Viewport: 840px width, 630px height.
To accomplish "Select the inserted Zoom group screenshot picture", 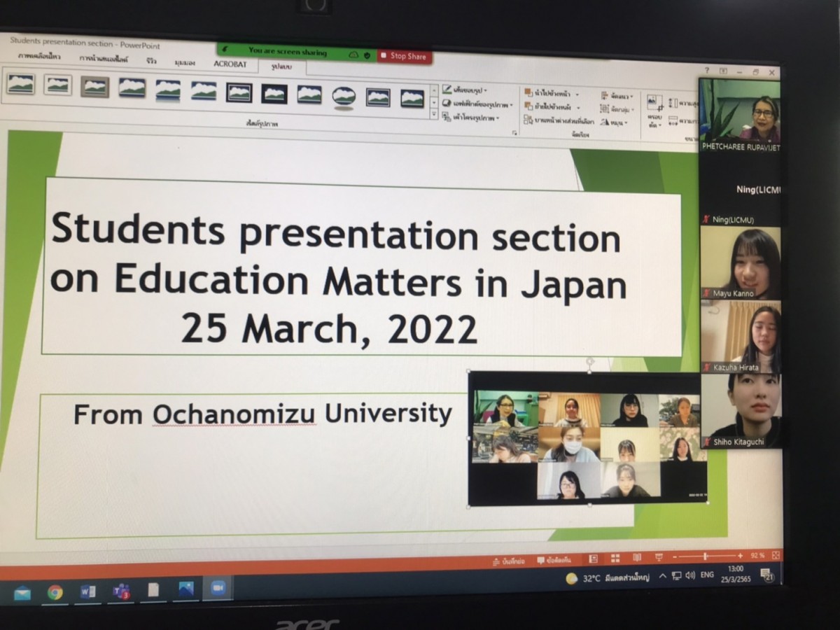I will coord(587,438).
